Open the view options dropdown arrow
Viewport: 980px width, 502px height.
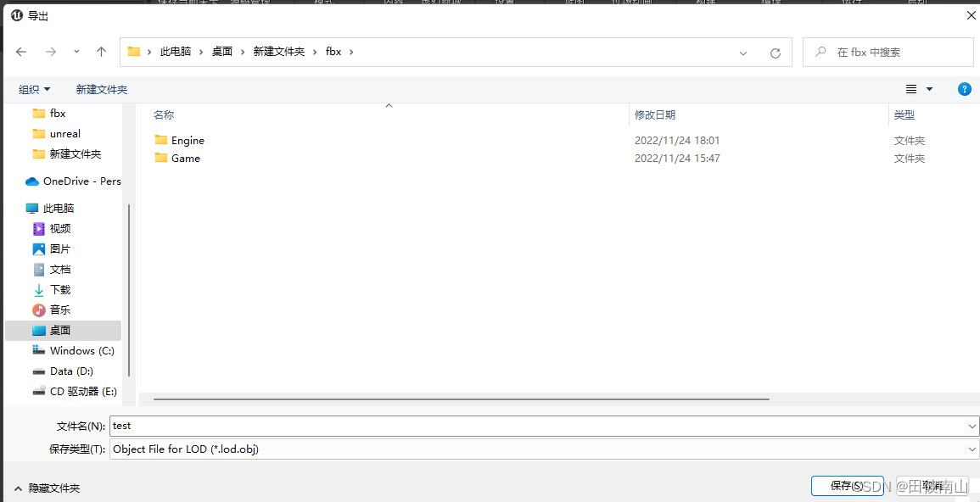[x=929, y=89]
